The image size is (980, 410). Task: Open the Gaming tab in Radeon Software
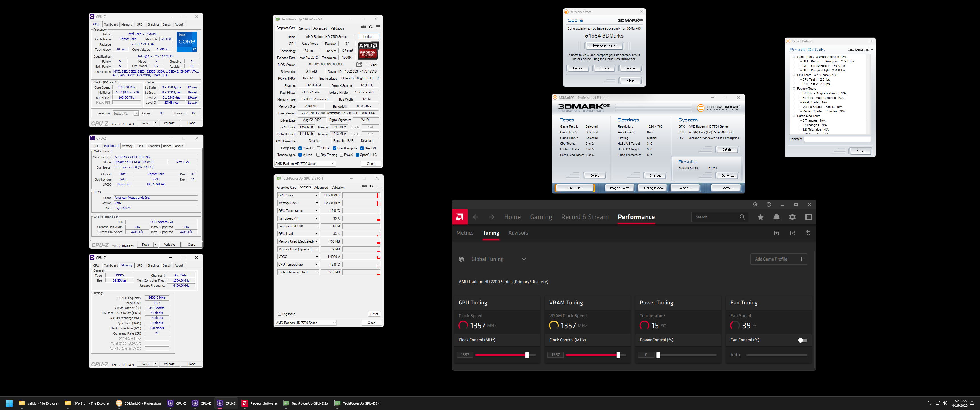pyautogui.click(x=541, y=217)
